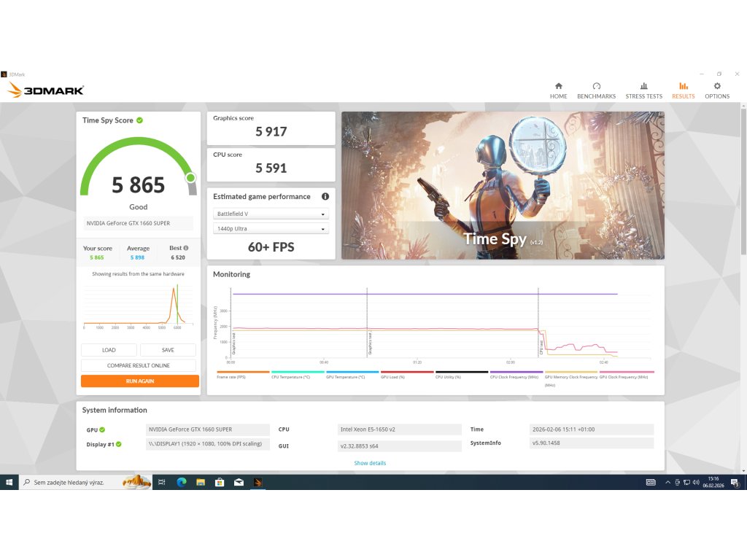The width and height of the screenshot is (747, 560).
Task: Click the estimated game performance info icon
Action: [x=325, y=197]
